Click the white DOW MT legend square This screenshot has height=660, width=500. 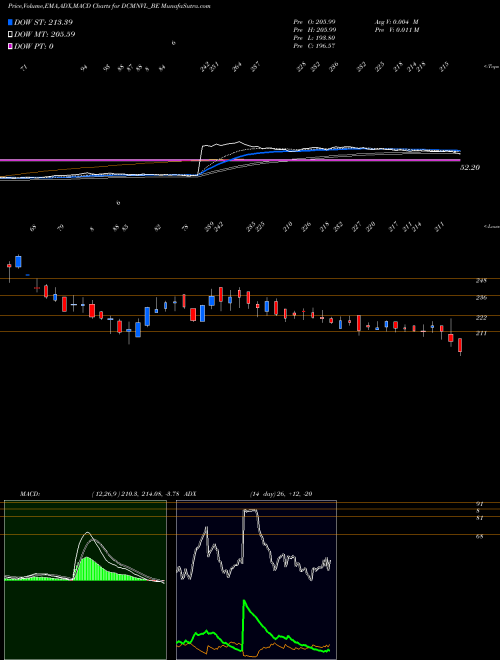click(x=10, y=35)
